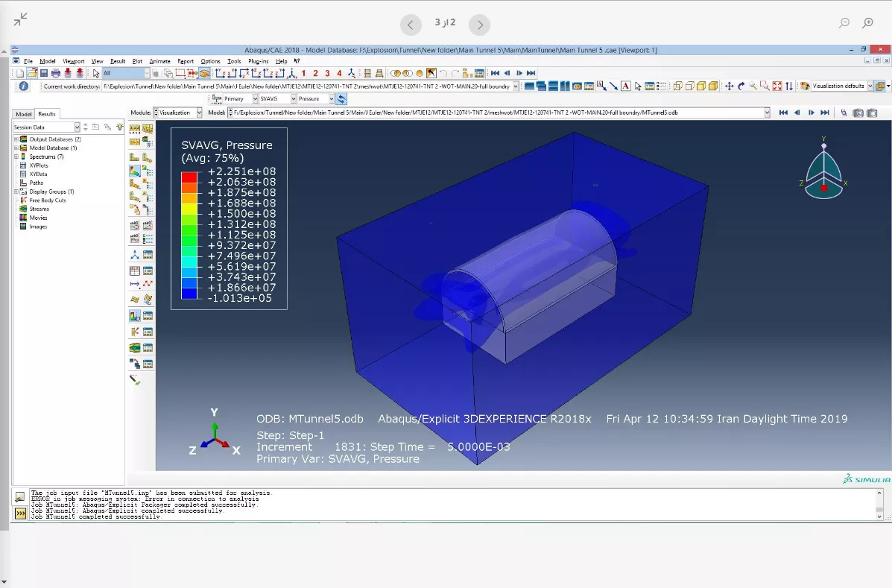Image resolution: width=892 pixels, height=588 pixels.
Task: Zoom in on the image viewer
Action: (867, 23)
